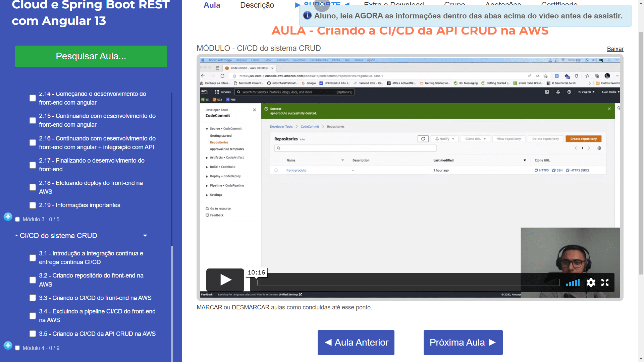644x362 pixels.
Task: Switch to the Descrição tab
Action: [257, 5]
